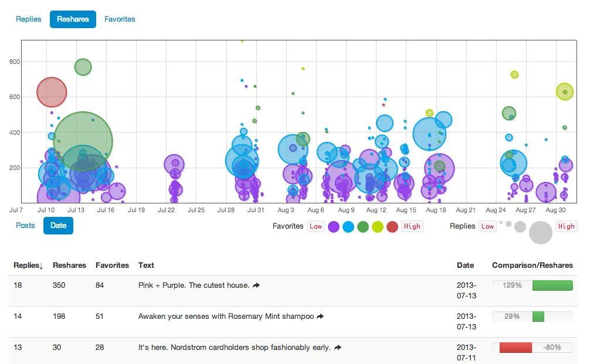Viewport: 590px width, 364px height.
Task: Open the Favorites tab
Action: click(x=120, y=19)
